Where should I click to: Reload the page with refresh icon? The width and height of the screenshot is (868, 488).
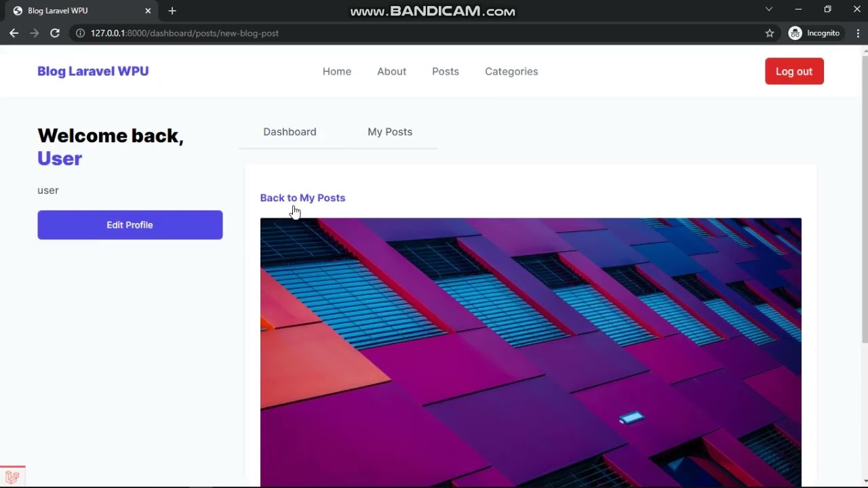click(55, 33)
